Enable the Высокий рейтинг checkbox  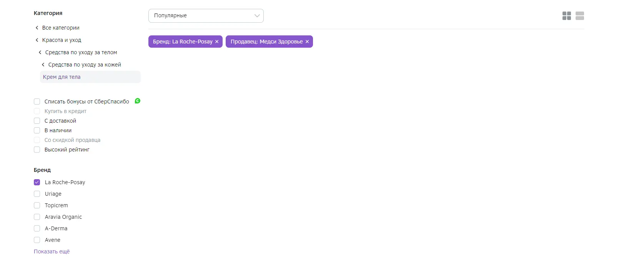[37, 150]
